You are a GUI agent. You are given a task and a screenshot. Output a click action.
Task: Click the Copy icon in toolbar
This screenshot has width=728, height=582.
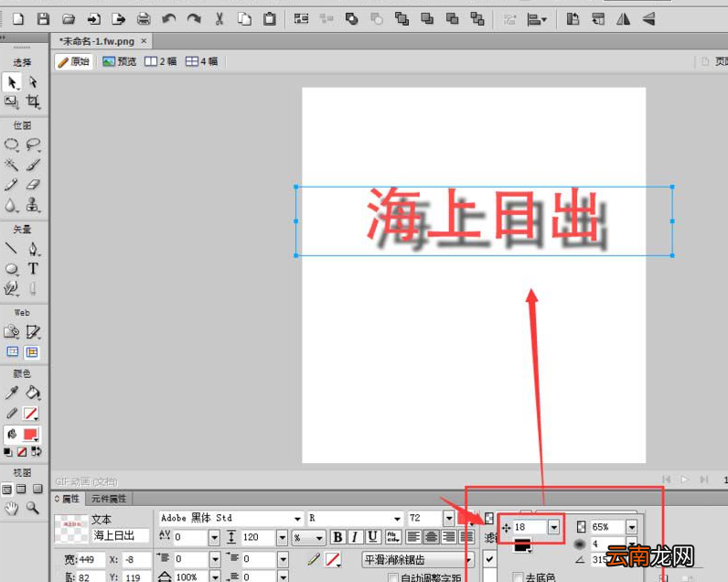[x=244, y=19]
